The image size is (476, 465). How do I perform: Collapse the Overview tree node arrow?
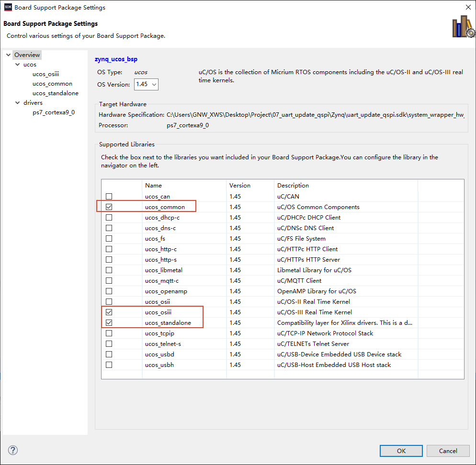click(8, 55)
